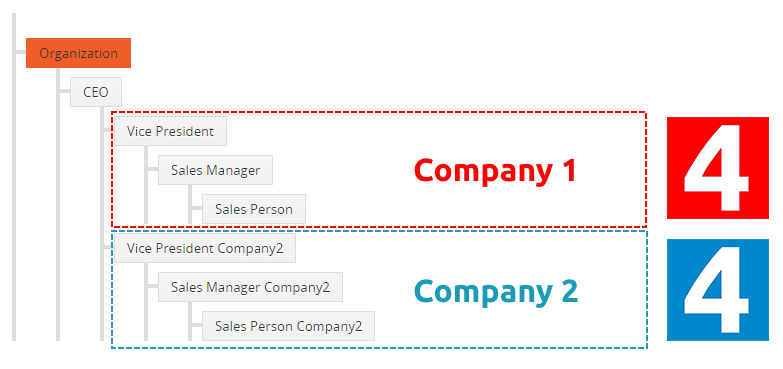Click the branch connector beside Sales Person
783x369 pixels.
[196, 208]
